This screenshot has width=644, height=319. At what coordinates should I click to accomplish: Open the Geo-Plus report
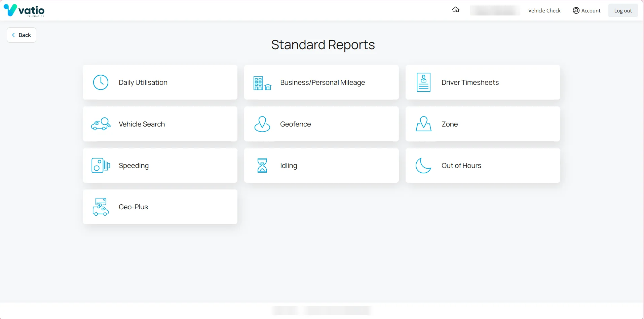(x=160, y=207)
